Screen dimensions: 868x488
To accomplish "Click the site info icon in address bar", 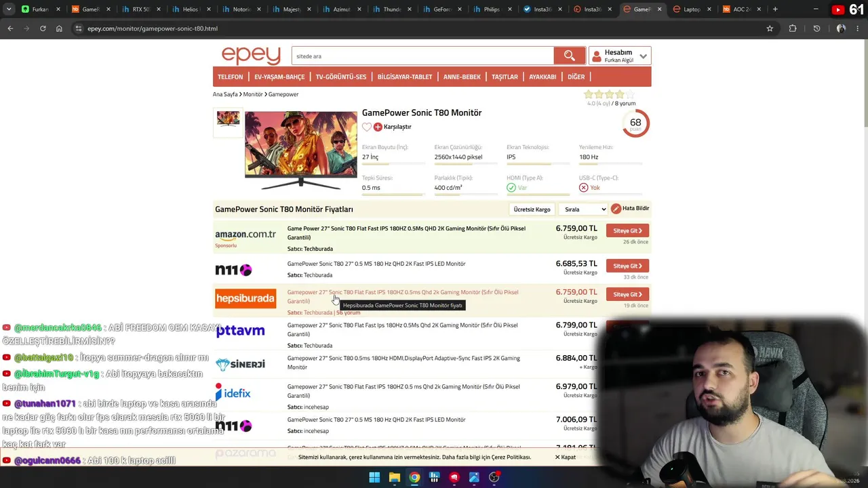I will click(x=79, y=28).
